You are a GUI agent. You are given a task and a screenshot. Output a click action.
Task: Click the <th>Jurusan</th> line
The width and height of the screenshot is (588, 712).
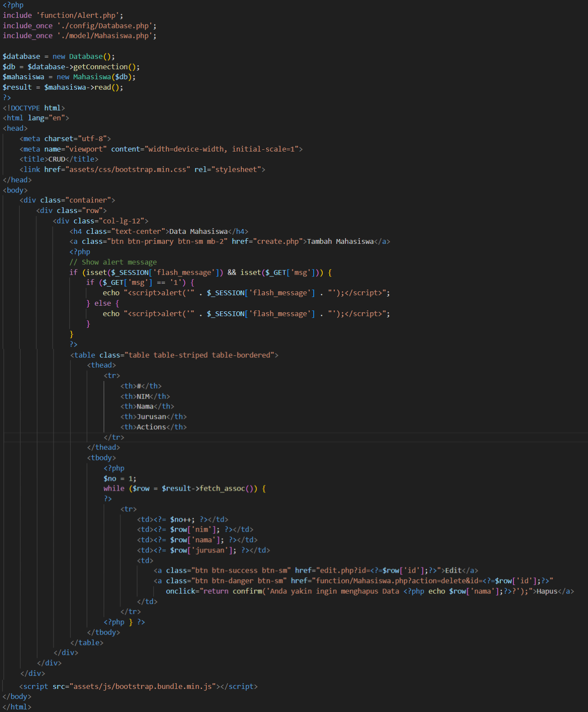click(x=153, y=417)
